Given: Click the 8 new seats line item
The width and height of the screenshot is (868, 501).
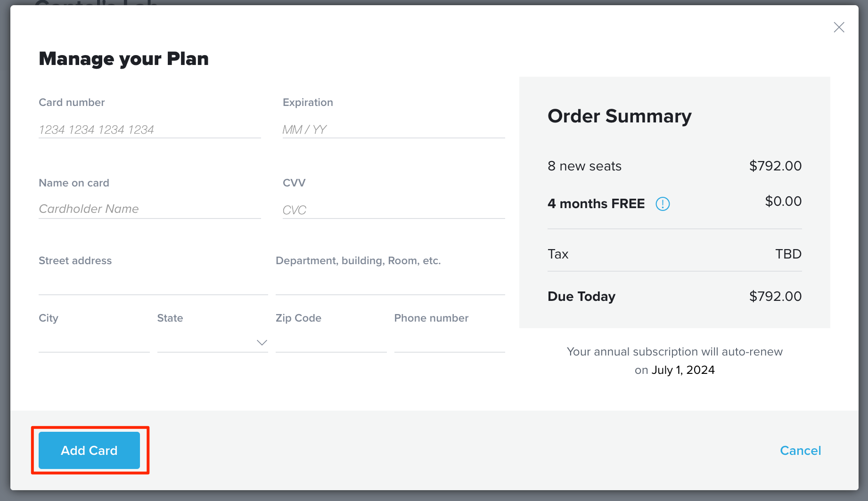Looking at the screenshot, I should pos(584,166).
